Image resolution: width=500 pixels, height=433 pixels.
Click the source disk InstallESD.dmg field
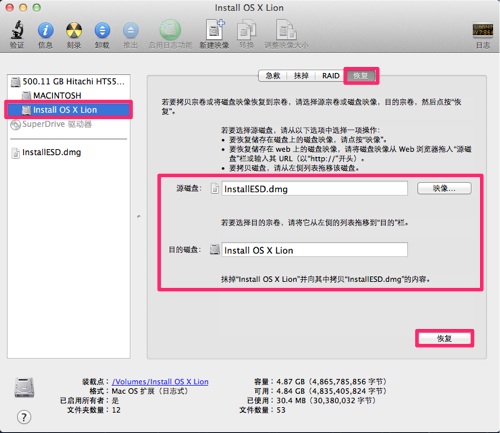pyautogui.click(x=314, y=189)
